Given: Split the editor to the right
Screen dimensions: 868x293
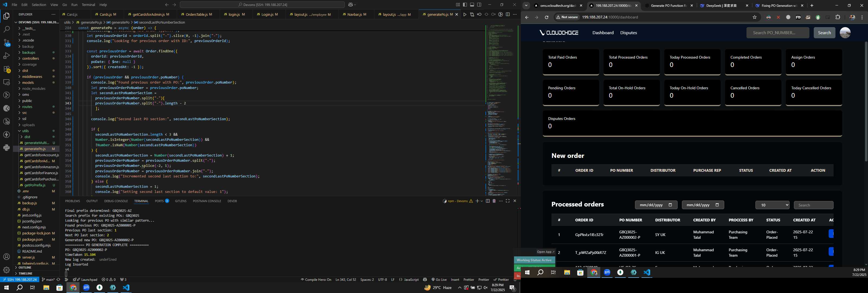Looking at the screenshot, I should pos(508,14).
